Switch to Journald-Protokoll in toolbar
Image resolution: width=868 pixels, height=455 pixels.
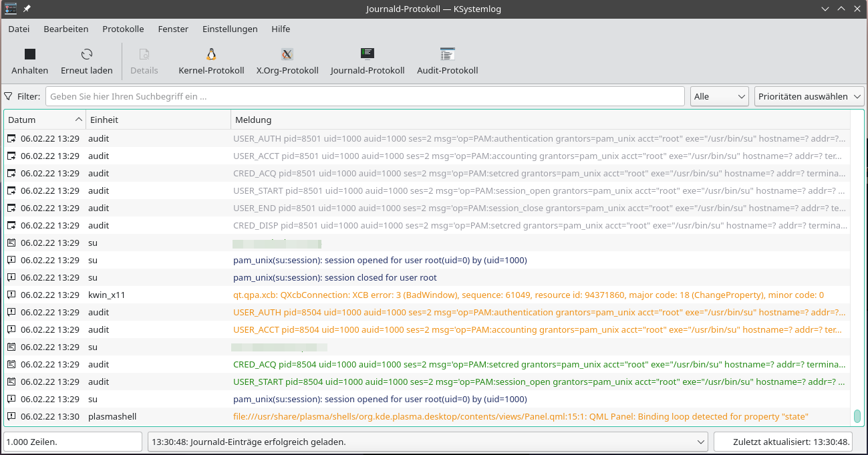pos(368,55)
